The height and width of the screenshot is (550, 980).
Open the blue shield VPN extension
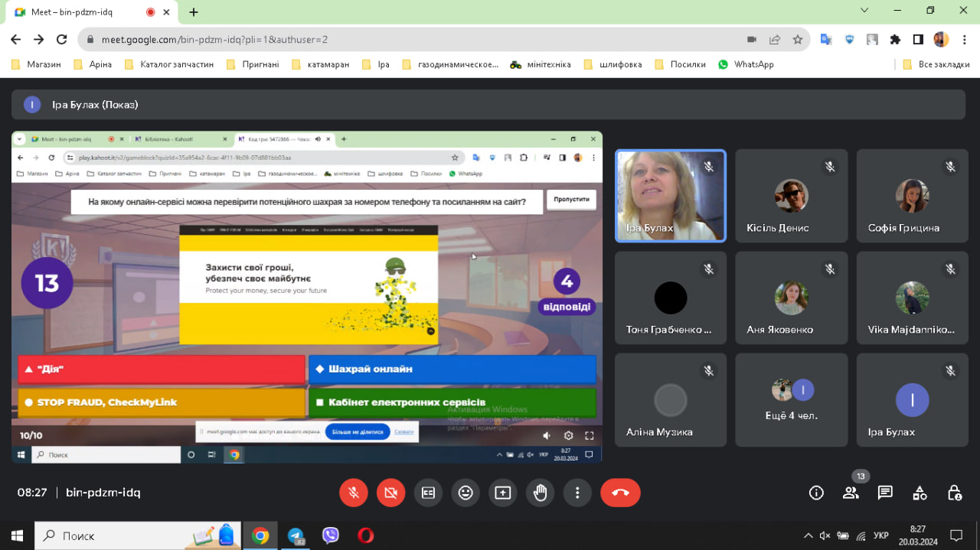coord(849,39)
